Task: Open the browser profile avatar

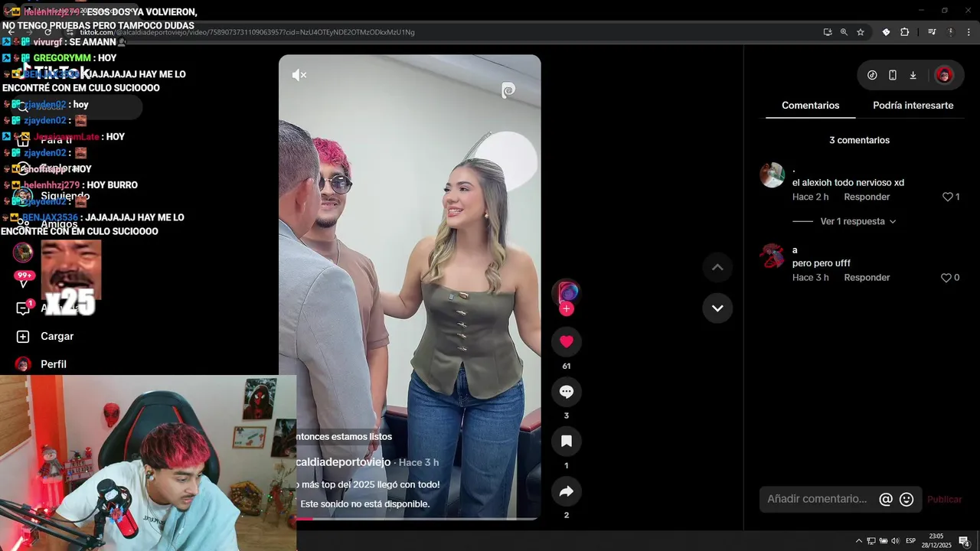Action: (950, 32)
